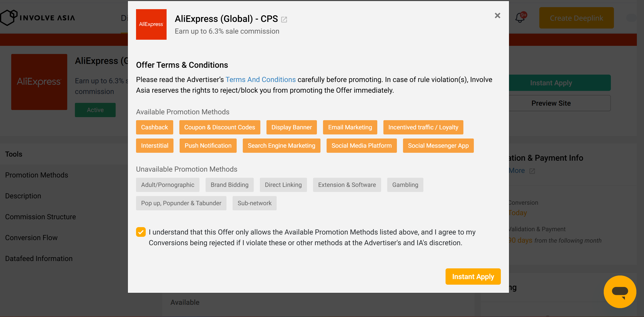Screen dimensions: 644x317
Task: Open AliExpress external link icon beside title
Action: click(x=284, y=19)
